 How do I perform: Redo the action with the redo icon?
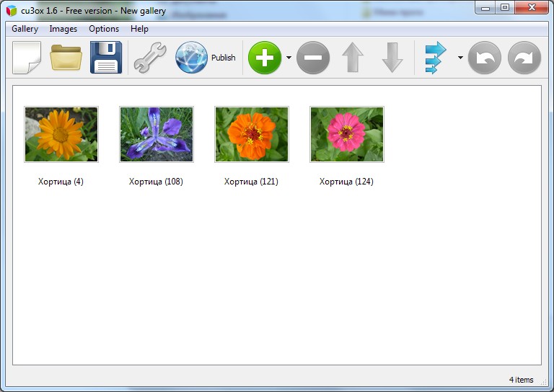pyautogui.click(x=524, y=58)
